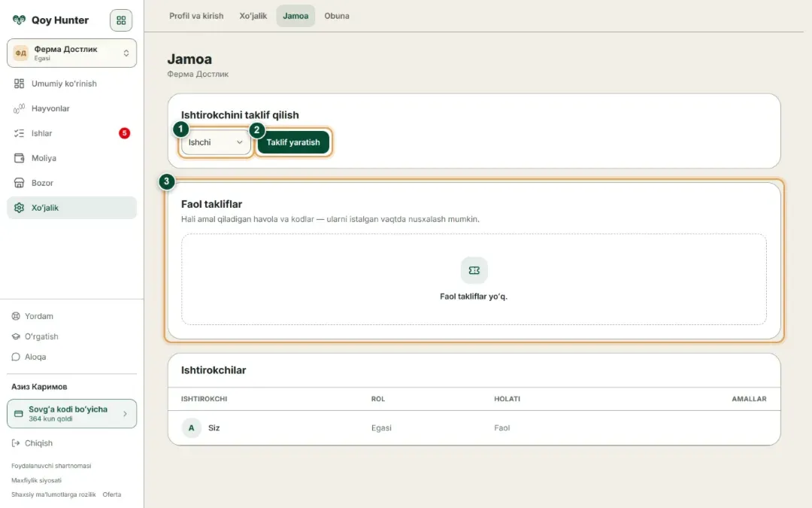Open the Obuna tab

337,16
